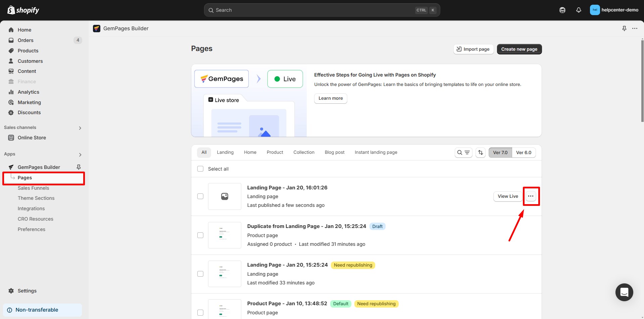Click the search and filter icon button
The width and height of the screenshot is (644, 319).
[463, 152]
